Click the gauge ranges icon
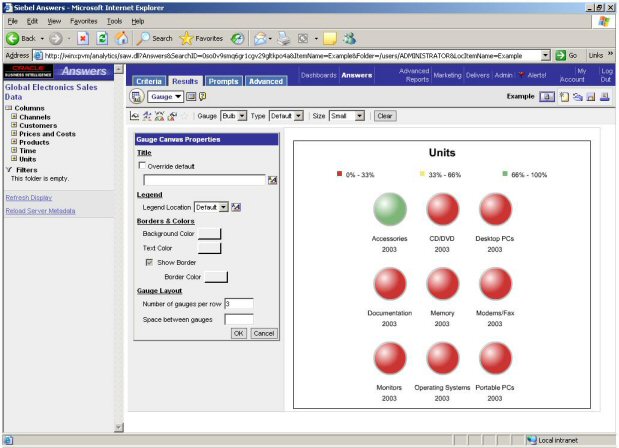 (159, 116)
